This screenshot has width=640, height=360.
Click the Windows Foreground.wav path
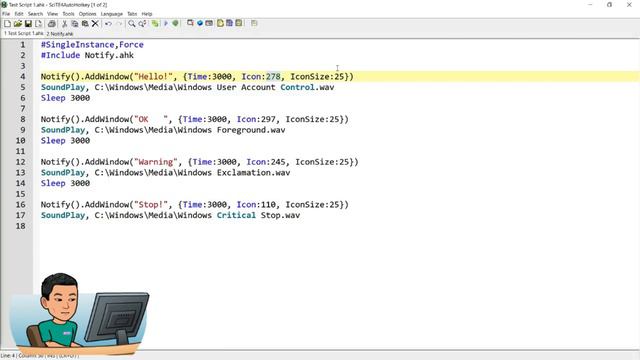coord(190,130)
